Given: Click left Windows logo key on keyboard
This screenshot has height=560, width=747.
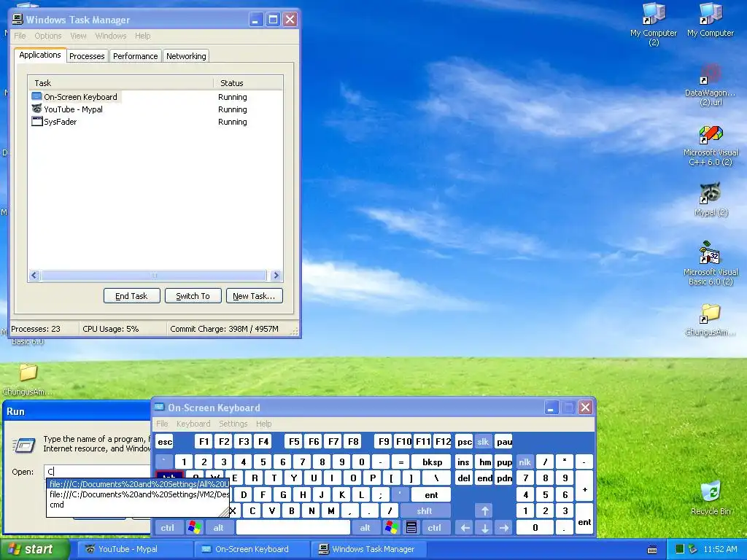Looking at the screenshot, I should 194,528.
